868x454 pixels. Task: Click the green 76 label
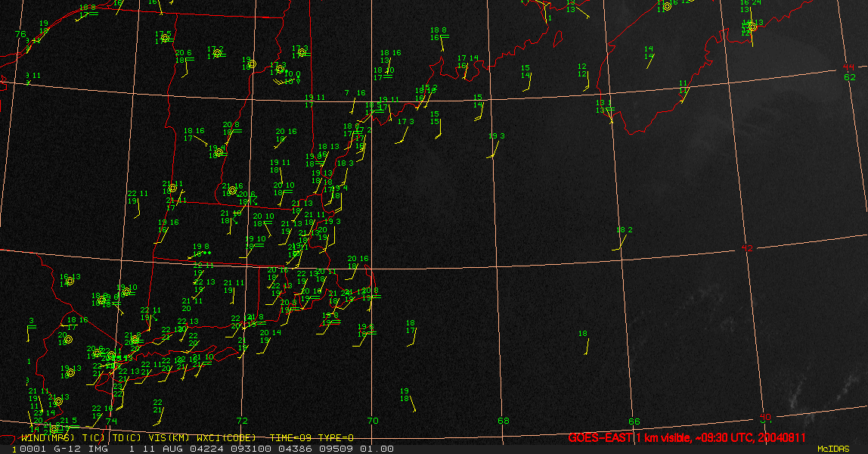[20, 34]
